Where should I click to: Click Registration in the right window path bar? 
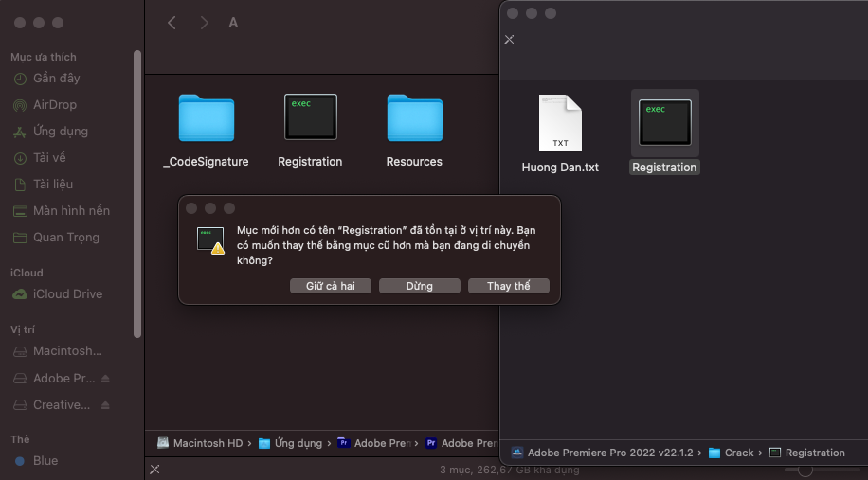coord(807,453)
